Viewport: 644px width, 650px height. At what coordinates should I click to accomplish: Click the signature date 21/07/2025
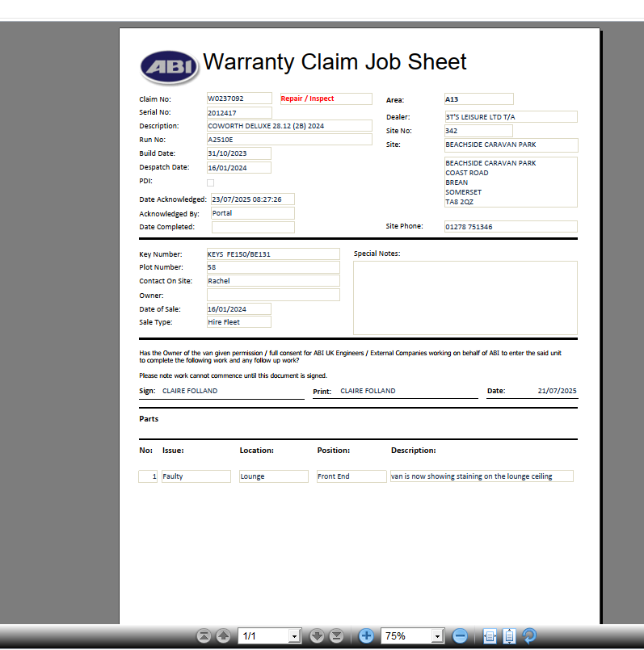pyautogui.click(x=557, y=391)
